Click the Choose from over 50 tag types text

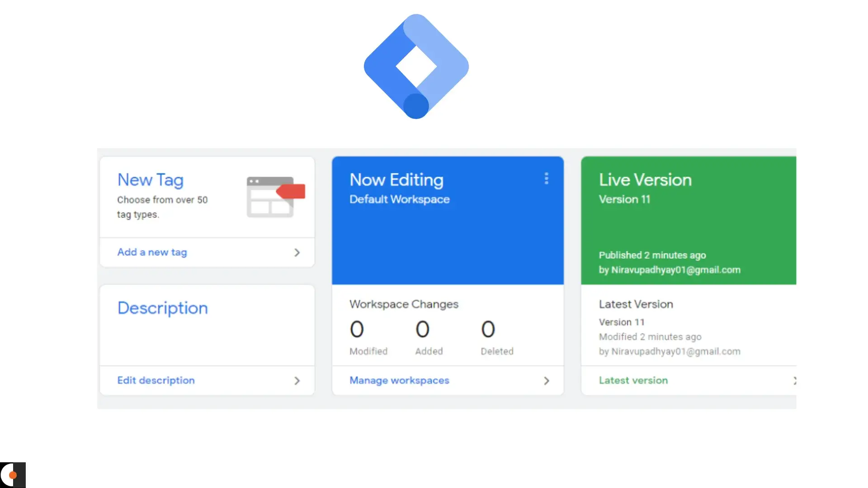coord(162,207)
